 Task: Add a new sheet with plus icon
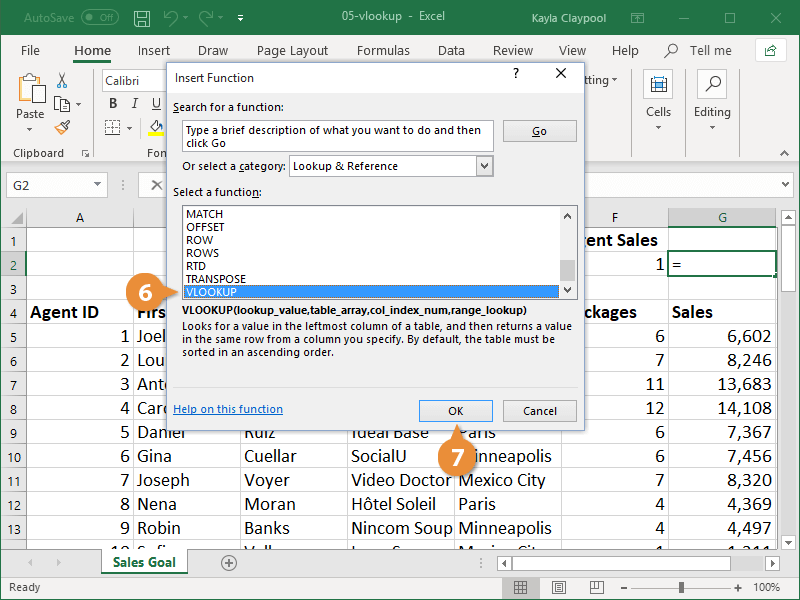click(229, 563)
